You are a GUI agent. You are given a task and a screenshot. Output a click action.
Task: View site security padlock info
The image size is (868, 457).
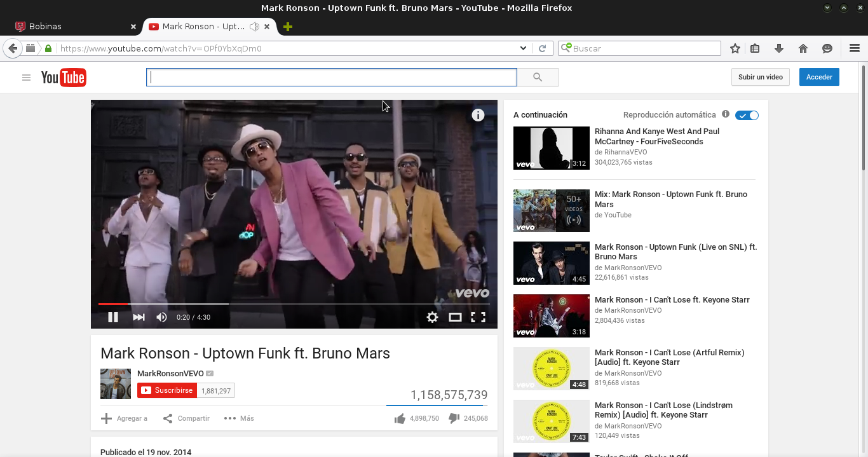pos(48,48)
